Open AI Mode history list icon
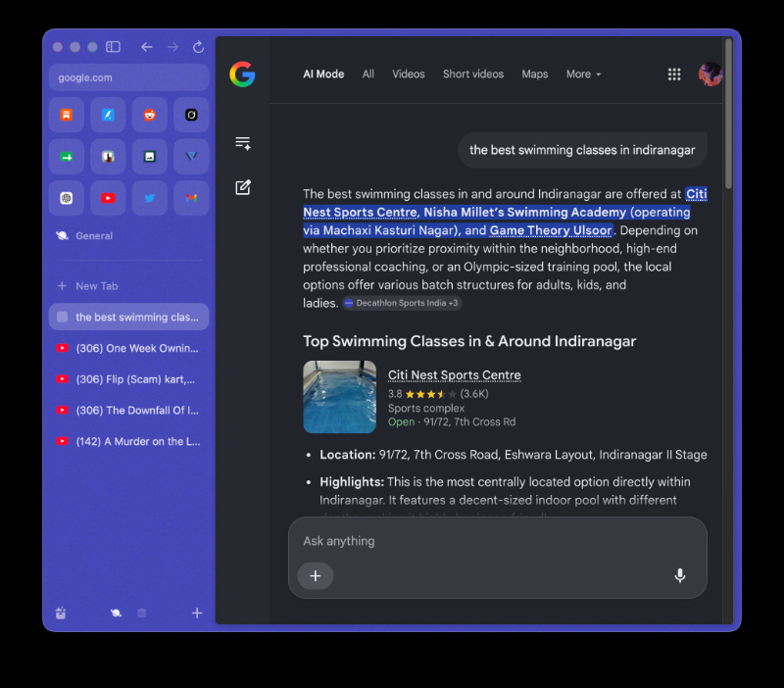This screenshot has height=688, width=784. click(243, 143)
